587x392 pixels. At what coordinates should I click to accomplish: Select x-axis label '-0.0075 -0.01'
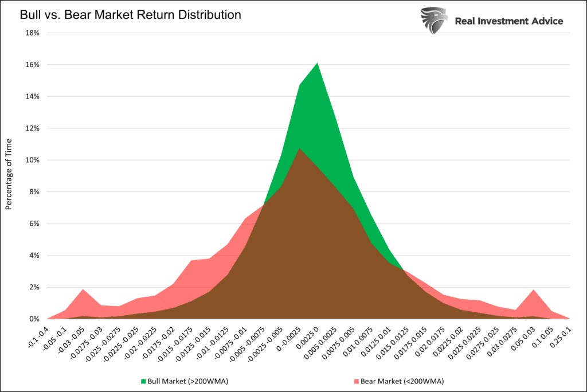232,343
